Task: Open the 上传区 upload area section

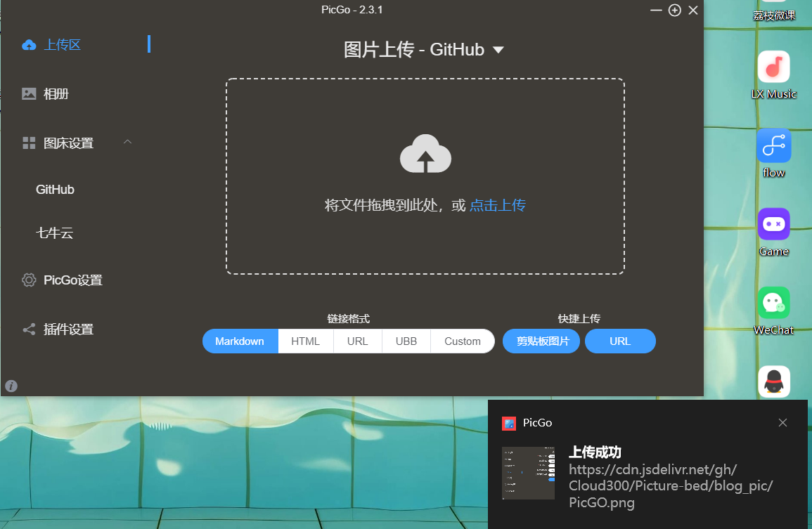Action: coord(62,45)
